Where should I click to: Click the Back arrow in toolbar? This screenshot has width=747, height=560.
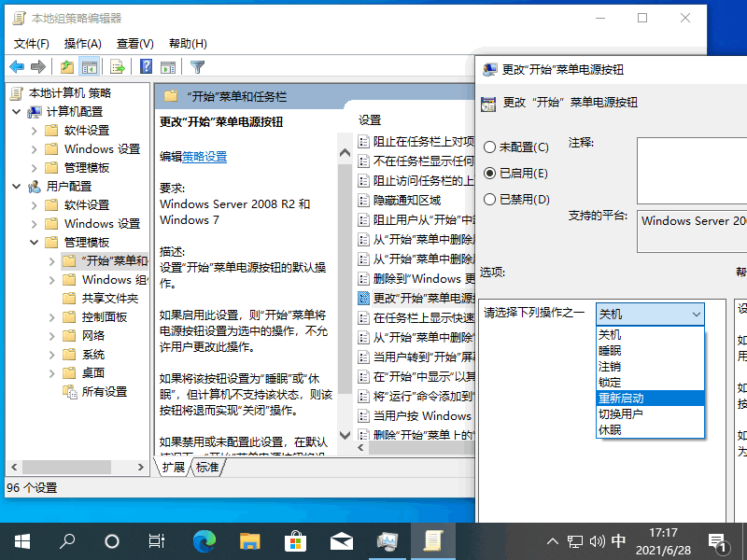point(17,66)
